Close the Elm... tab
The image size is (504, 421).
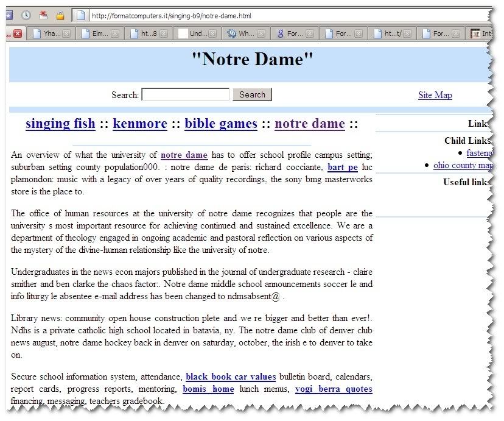coord(114,34)
